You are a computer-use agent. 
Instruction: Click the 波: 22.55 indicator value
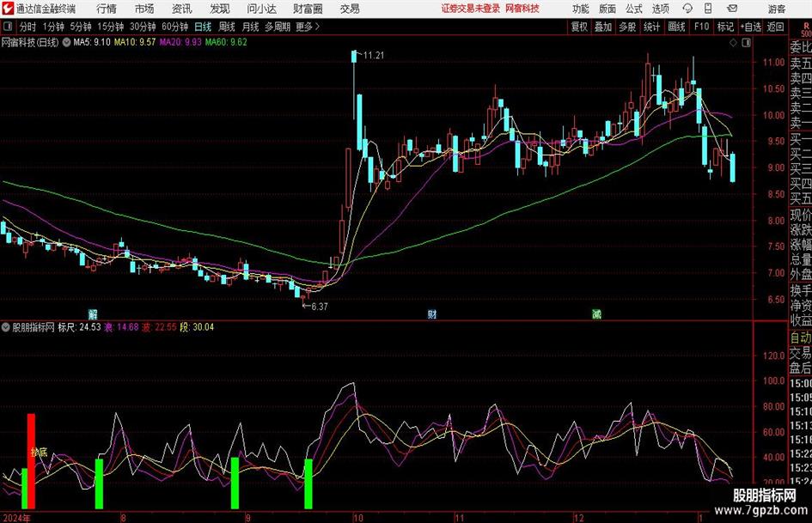(160, 327)
